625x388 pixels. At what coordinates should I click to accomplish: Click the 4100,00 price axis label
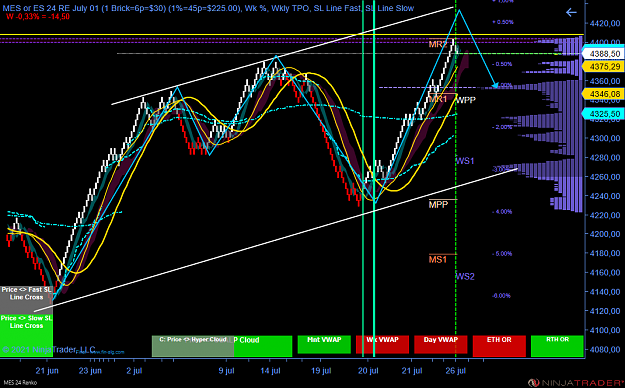[x=605, y=330]
